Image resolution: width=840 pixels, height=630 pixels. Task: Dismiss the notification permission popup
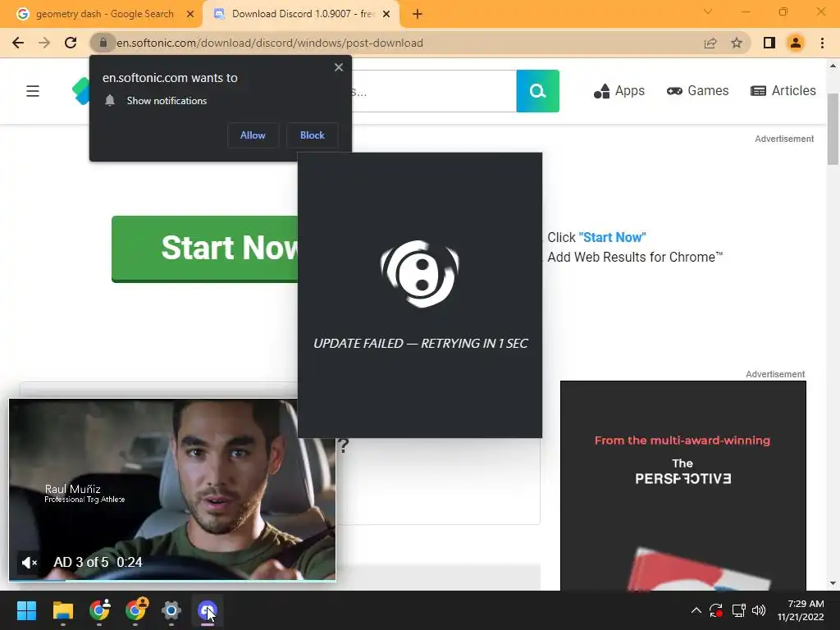click(339, 67)
